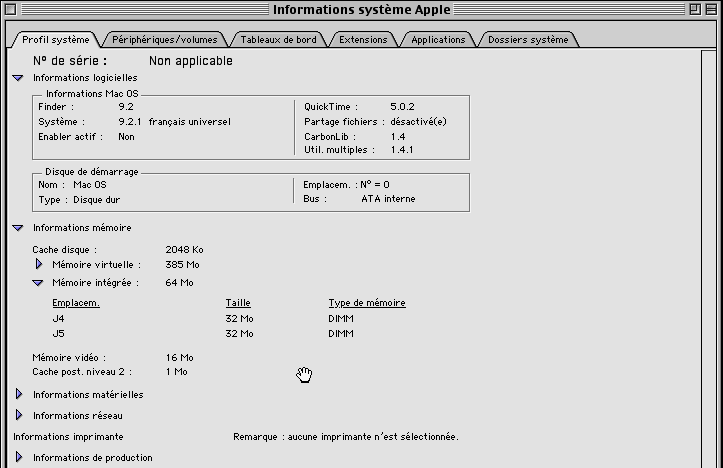Click the vertical scrollbar track

pos(709,258)
